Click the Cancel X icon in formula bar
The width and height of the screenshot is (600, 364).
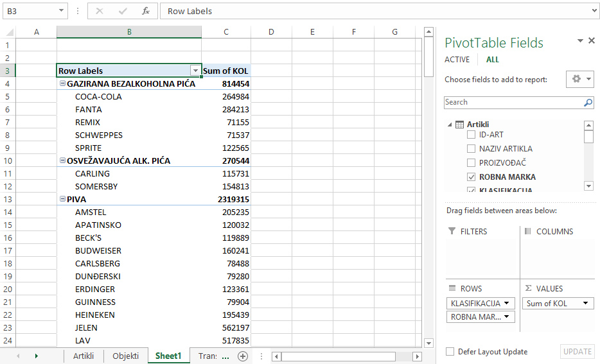point(100,11)
